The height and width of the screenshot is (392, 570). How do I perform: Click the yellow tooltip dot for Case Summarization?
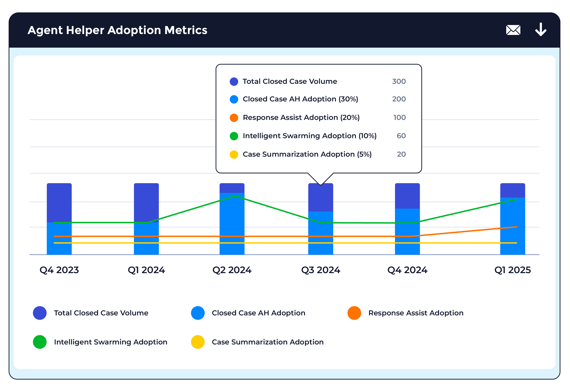click(x=234, y=154)
